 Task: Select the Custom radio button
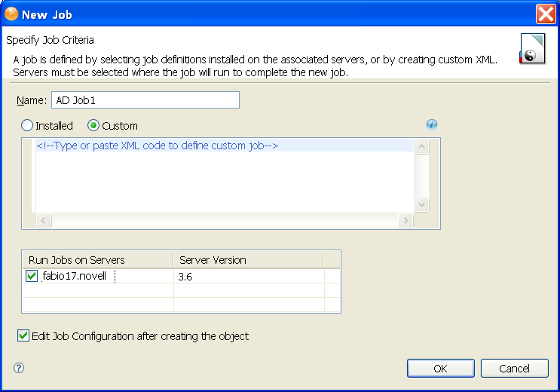pyautogui.click(x=93, y=126)
